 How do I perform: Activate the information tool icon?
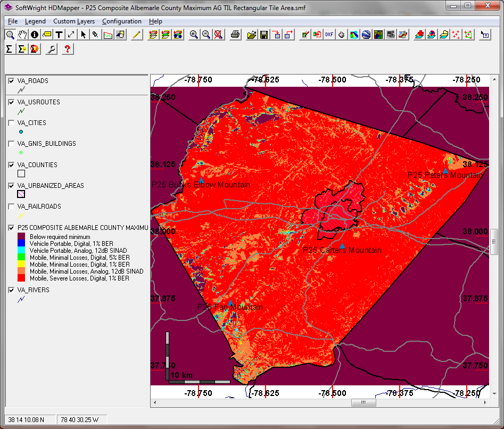pos(35,35)
